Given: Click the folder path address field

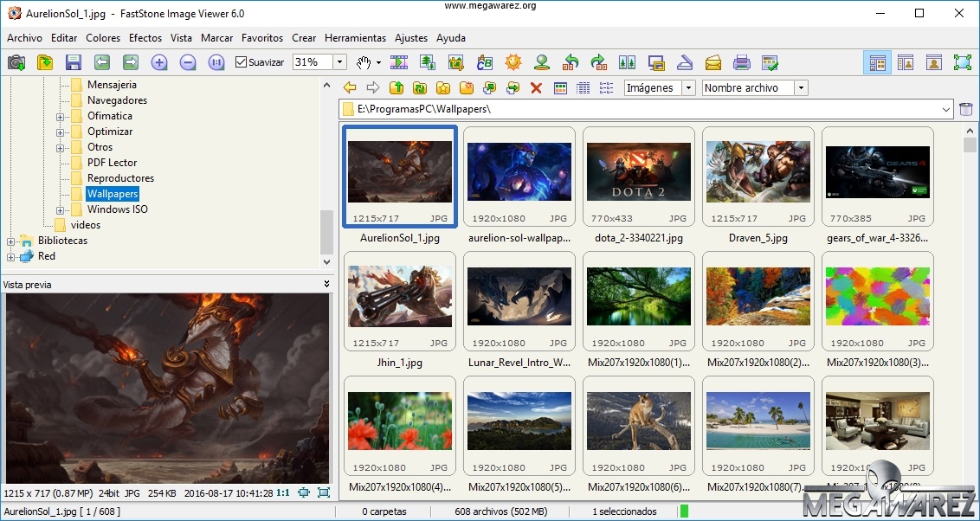Looking at the screenshot, I should 646,110.
